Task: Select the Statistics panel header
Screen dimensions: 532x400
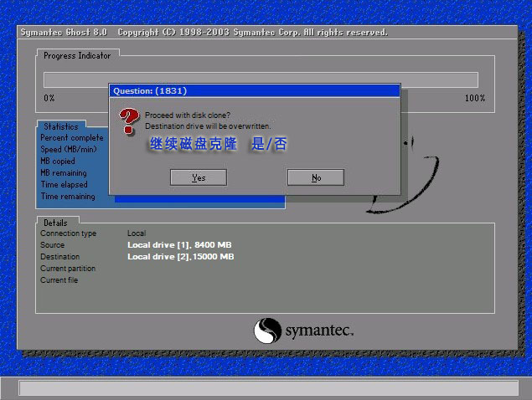Action: click(x=60, y=126)
